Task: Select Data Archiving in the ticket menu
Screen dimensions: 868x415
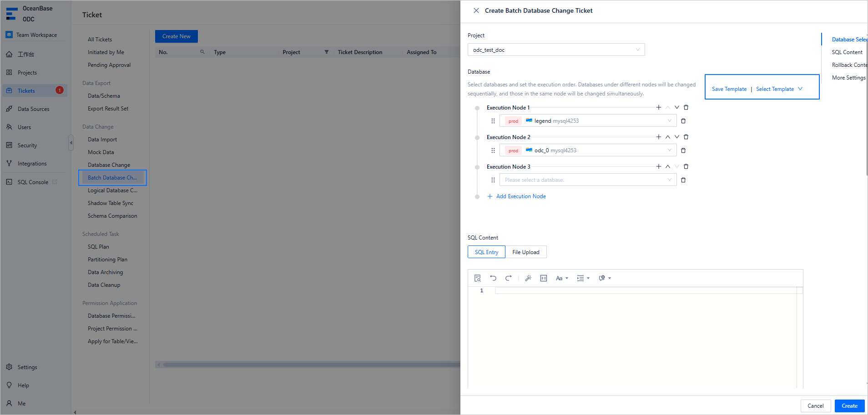Action: click(x=105, y=272)
